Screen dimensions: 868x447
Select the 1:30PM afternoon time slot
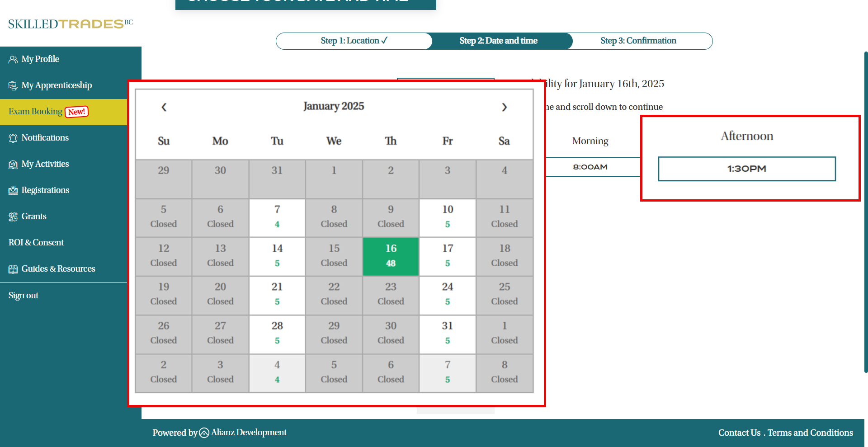click(746, 169)
